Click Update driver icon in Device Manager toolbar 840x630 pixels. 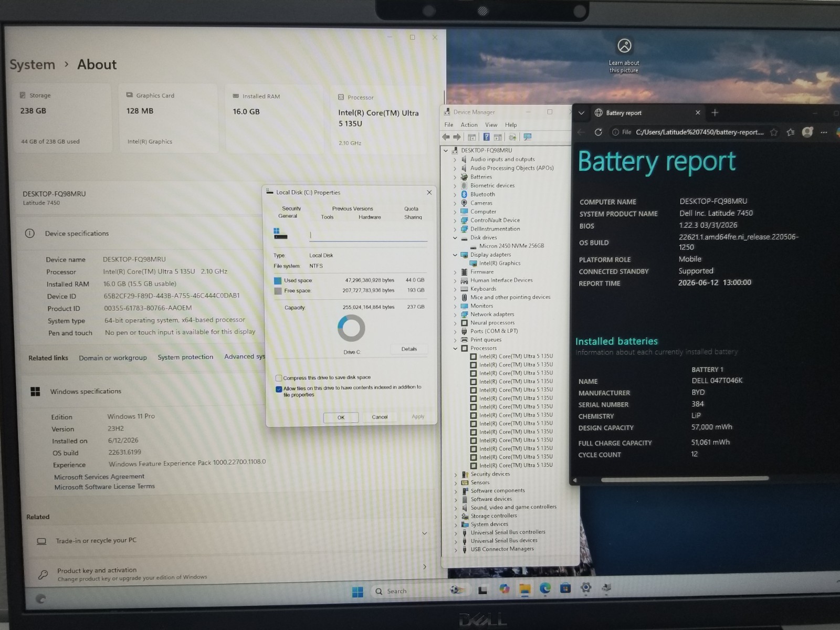point(512,137)
